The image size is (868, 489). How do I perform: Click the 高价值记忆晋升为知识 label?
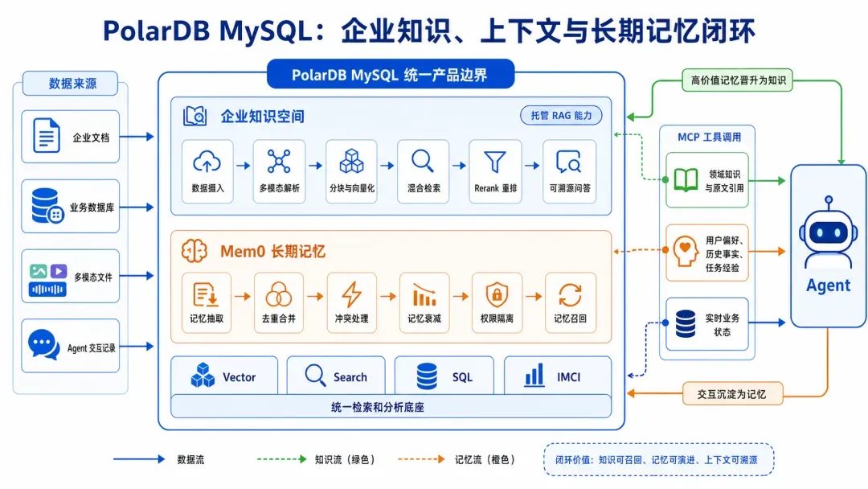point(737,80)
